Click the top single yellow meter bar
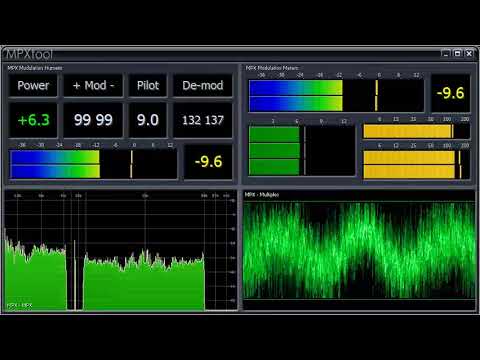The image size is (480, 360). pyautogui.click(x=416, y=131)
